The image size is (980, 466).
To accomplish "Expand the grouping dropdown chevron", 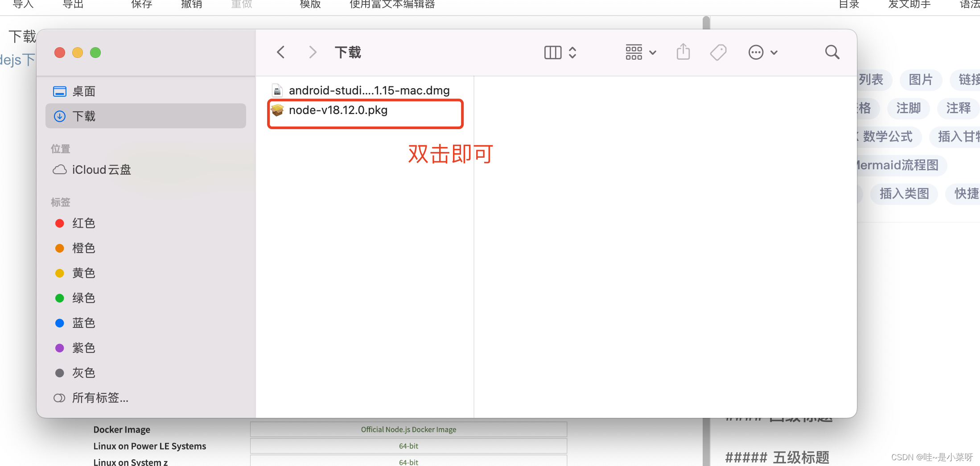I will [653, 53].
